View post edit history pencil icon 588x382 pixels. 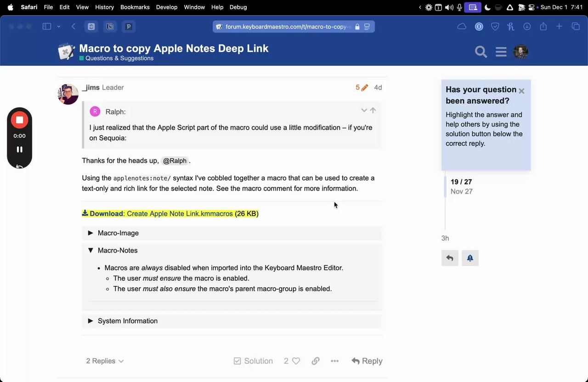click(x=362, y=87)
